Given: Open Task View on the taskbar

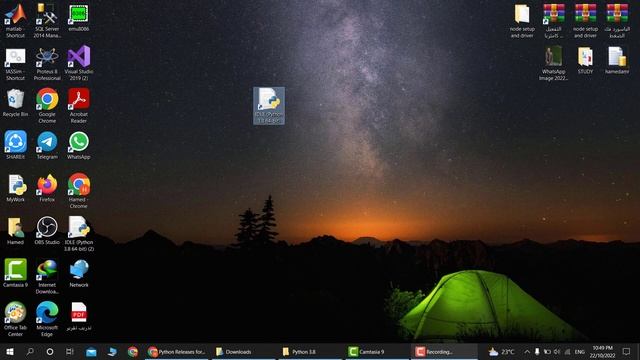Looking at the screenshot, I should point(70,351).
